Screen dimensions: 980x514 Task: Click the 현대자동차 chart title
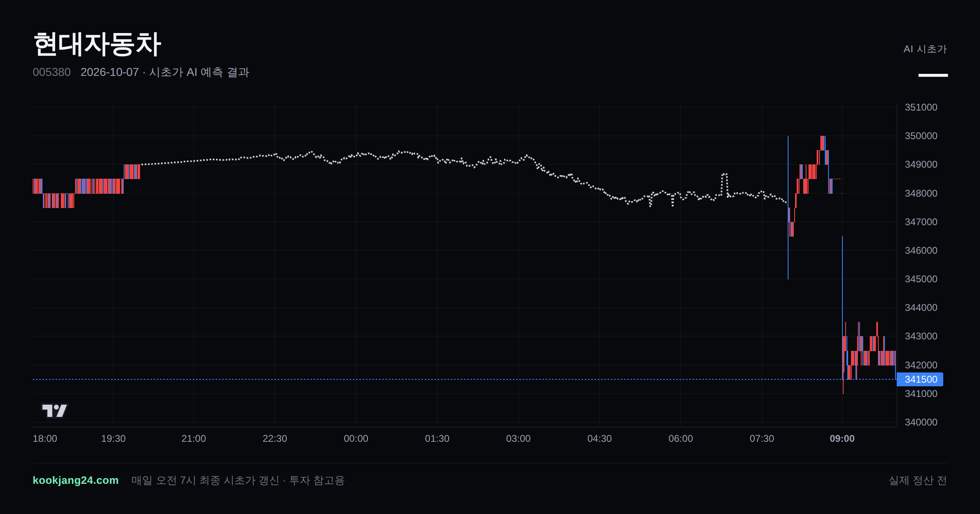[97, 44]
